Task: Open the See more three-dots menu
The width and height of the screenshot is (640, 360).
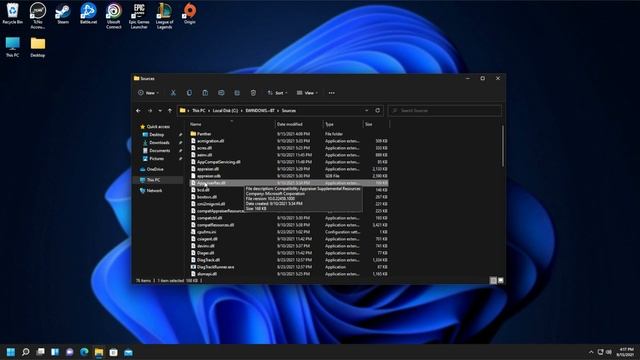Action: point(331,93)
